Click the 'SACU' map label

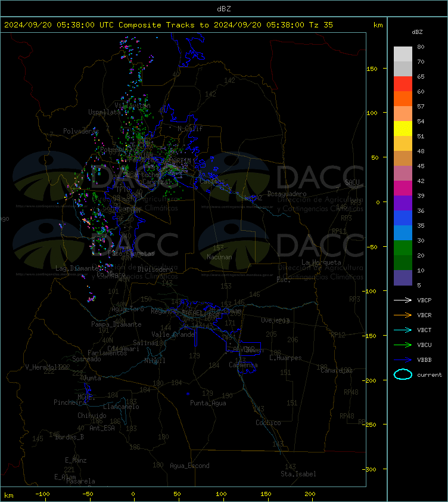click(352, 182)
